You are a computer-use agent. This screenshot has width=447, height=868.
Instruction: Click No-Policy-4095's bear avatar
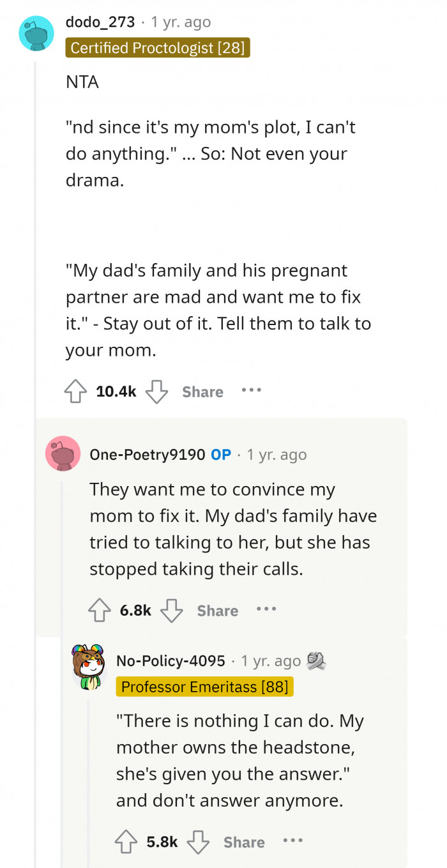[89, 667]
